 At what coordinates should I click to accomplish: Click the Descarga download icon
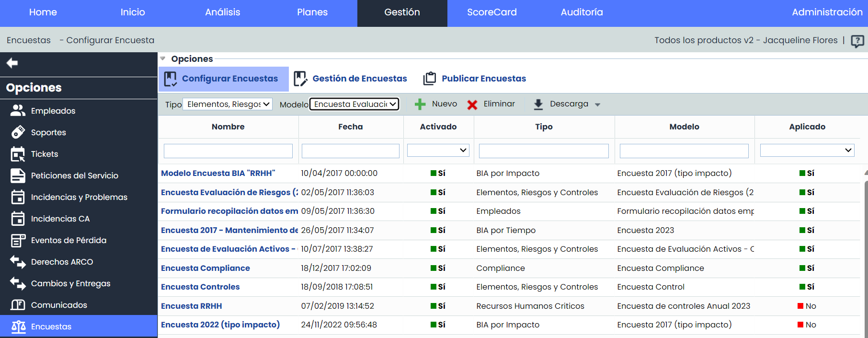coord(538,105)
